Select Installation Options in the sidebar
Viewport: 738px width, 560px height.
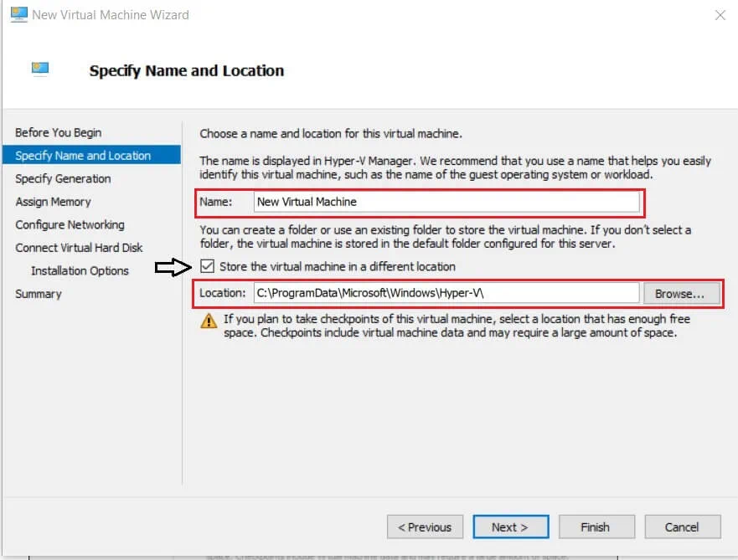80,270
